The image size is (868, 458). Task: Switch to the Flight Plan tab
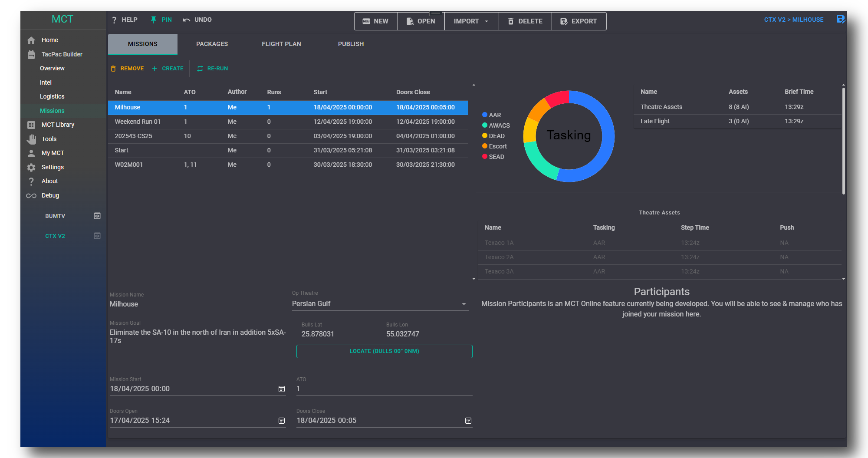(281, 44)
